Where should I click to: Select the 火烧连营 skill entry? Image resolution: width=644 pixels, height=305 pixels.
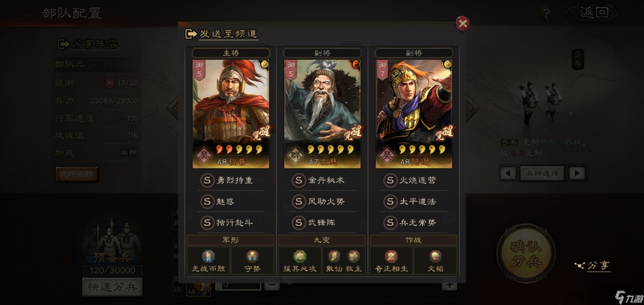414,180
